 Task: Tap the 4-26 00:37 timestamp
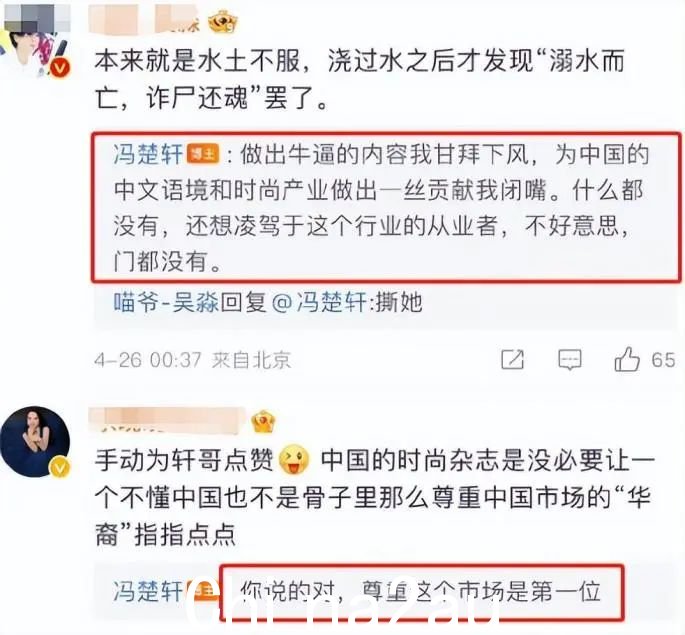(148, 360)
